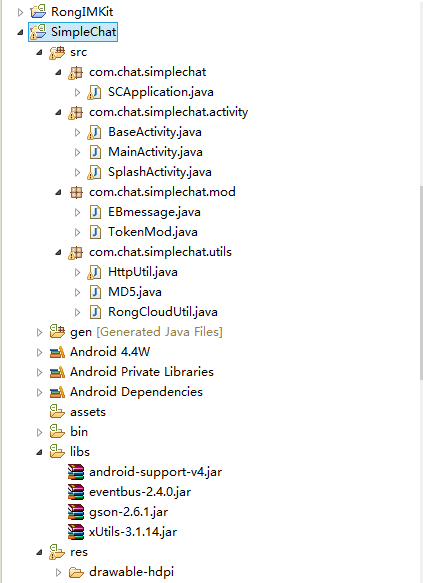
Task: Click the src source folder icon
Action: 57,52
